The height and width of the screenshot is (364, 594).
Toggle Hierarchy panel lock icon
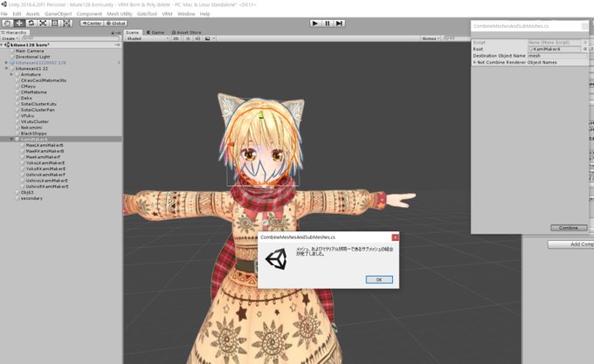113,32
